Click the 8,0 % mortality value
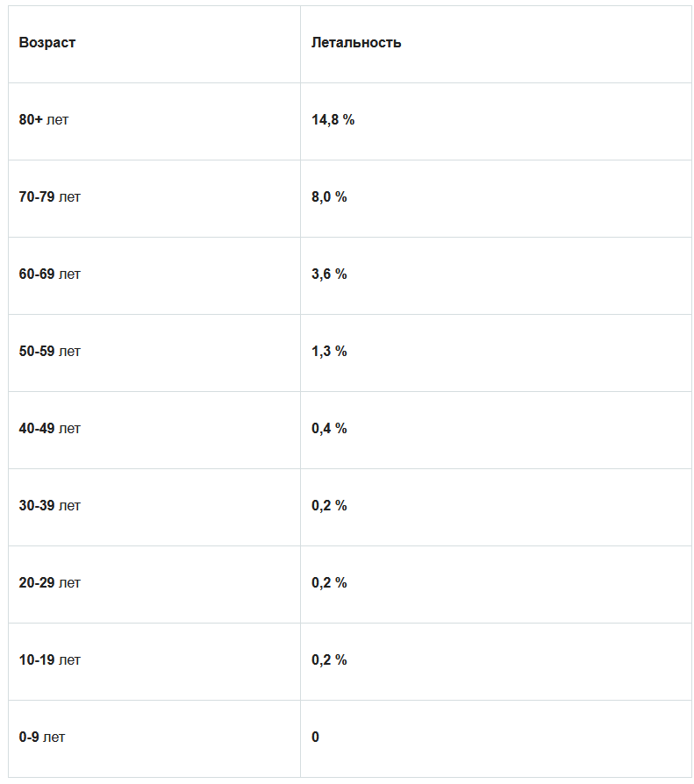This screenshot has width=694, height=784. (x=329, y=197)
